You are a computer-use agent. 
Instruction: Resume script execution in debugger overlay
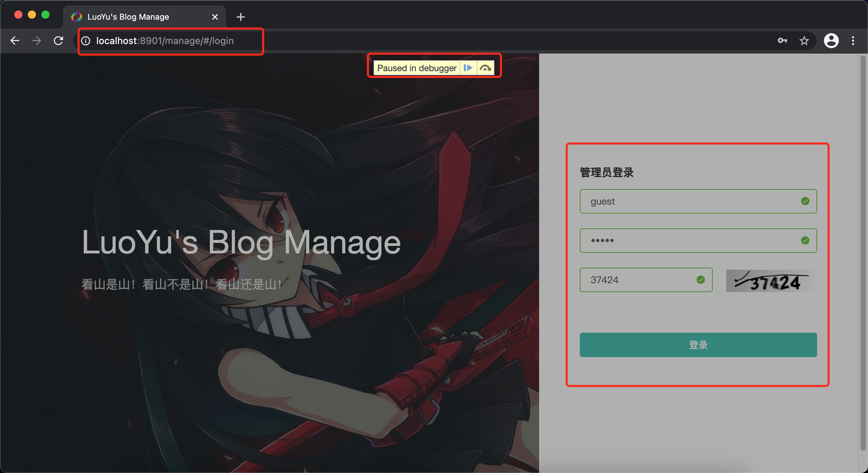click(468, 68)
